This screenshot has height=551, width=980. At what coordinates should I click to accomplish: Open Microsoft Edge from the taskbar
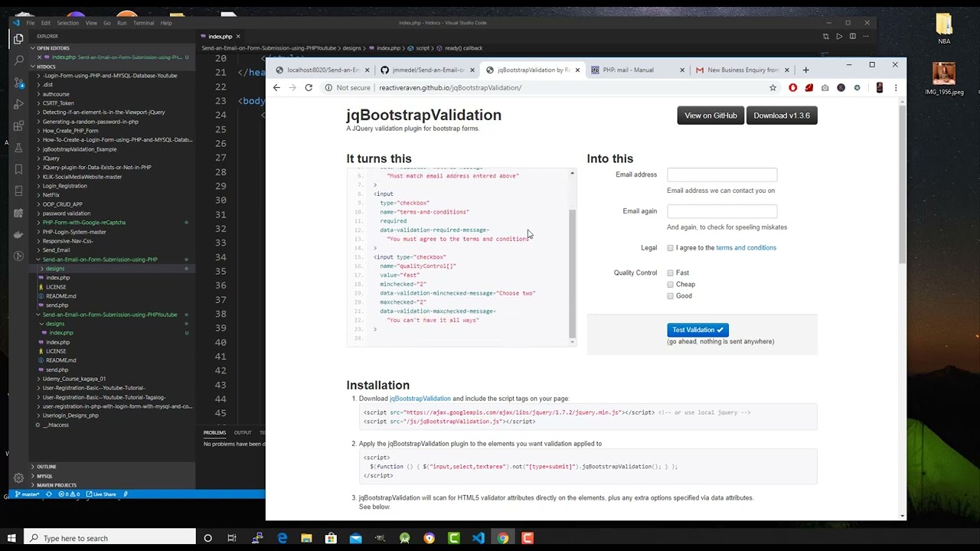point(283,538)
